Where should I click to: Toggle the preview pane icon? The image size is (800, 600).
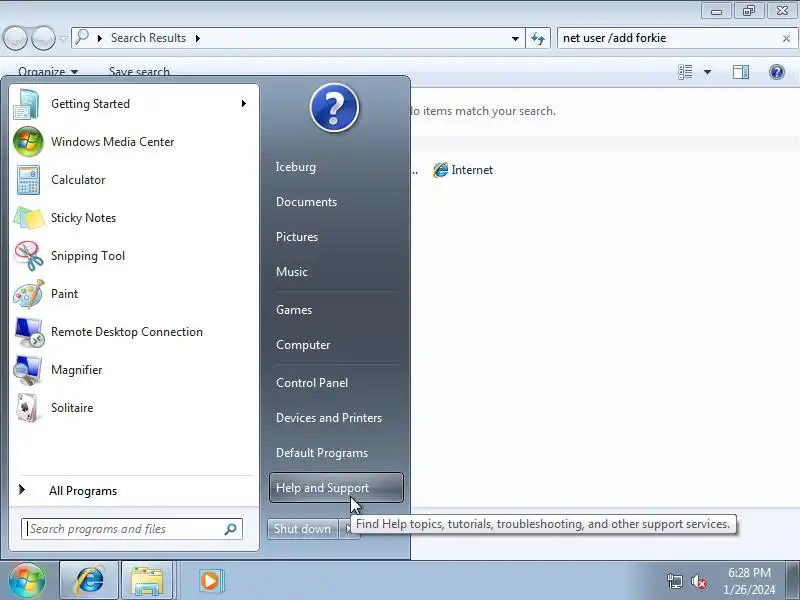click(x=741, y=72)
